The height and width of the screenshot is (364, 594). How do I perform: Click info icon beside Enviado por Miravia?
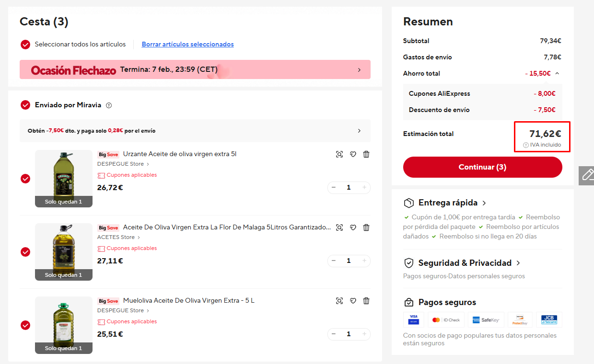coord(109,105)
